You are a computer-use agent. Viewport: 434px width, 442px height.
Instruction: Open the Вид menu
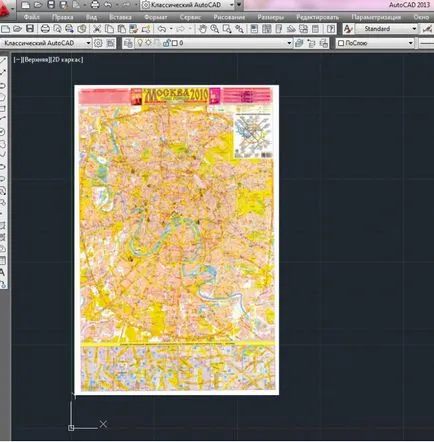tap(91, 17)
